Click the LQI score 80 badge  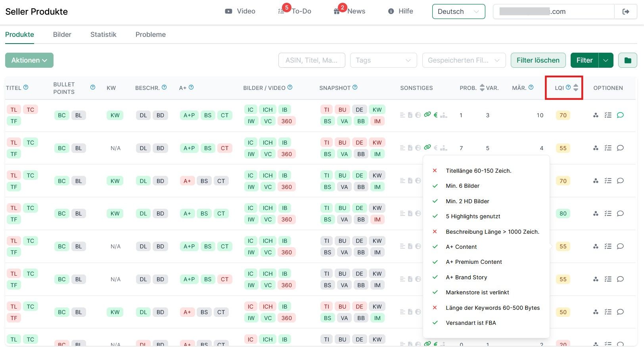coord(563,214)
